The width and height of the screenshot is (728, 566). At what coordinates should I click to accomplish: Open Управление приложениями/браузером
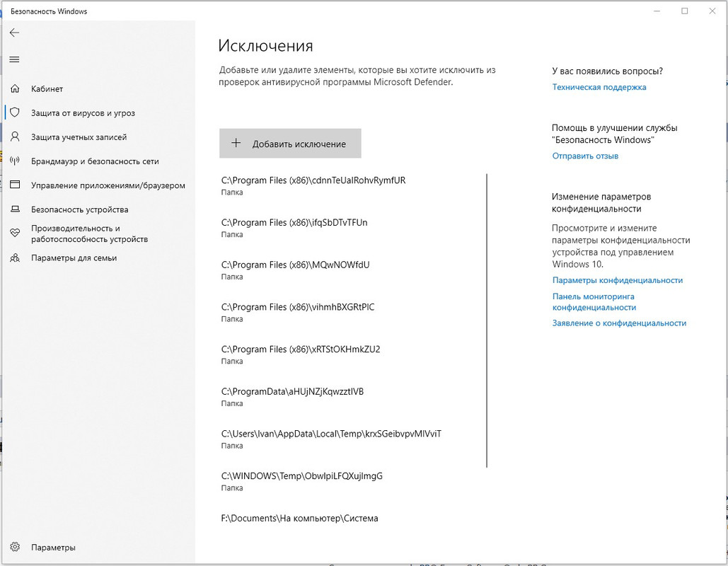click(108, 185)
